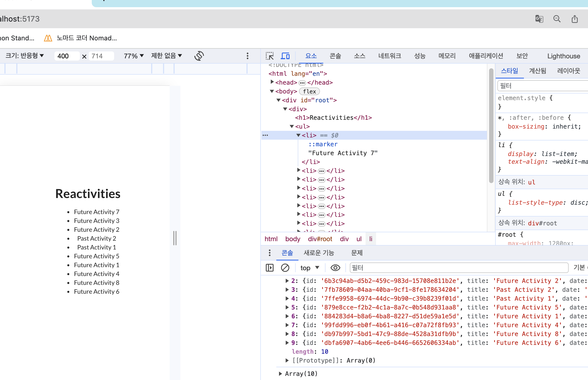Click the Google Translate icon in address bar

pyautogui.click(x=539, y=19)
